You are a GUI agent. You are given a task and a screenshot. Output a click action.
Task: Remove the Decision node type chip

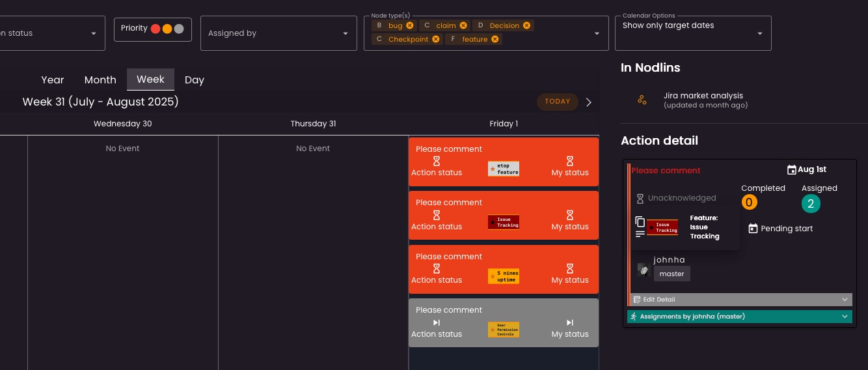527,25
